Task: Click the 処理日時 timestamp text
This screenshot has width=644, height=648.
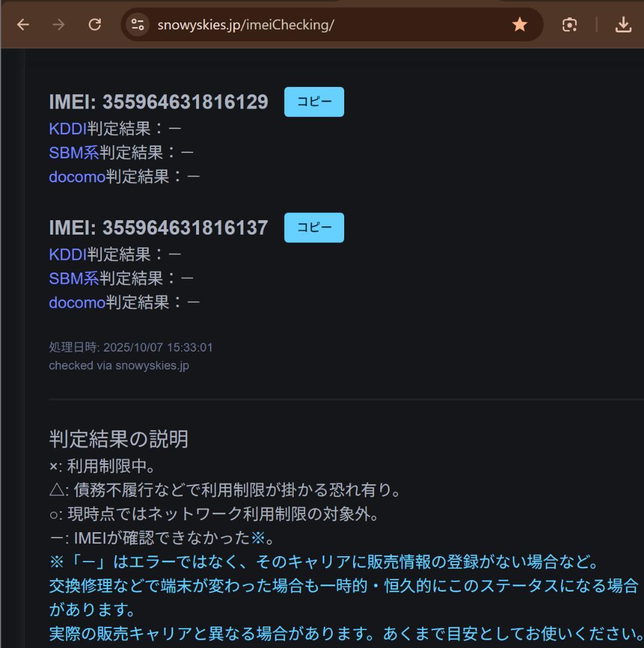Action: click(132, 347)
